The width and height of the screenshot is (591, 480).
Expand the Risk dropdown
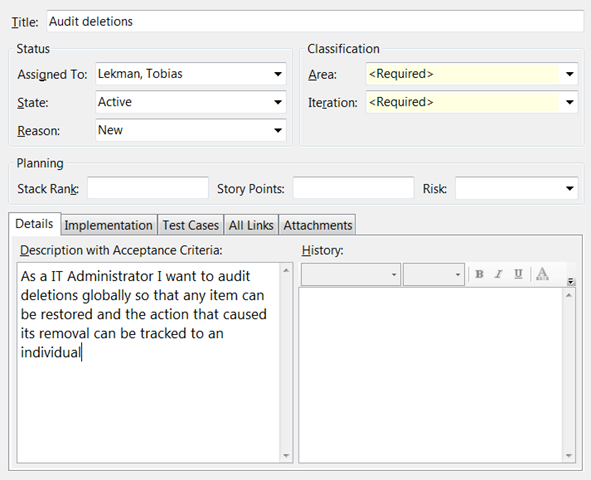click(x=570, y=188)
